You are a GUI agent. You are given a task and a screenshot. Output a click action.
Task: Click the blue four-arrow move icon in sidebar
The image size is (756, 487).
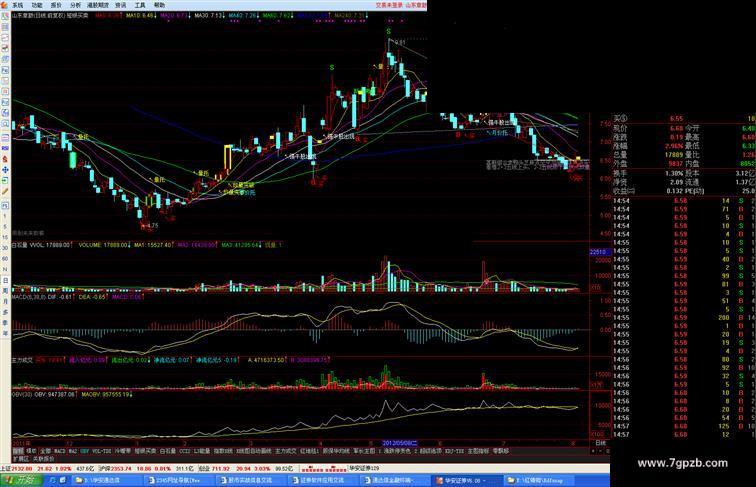coord(5,170)
